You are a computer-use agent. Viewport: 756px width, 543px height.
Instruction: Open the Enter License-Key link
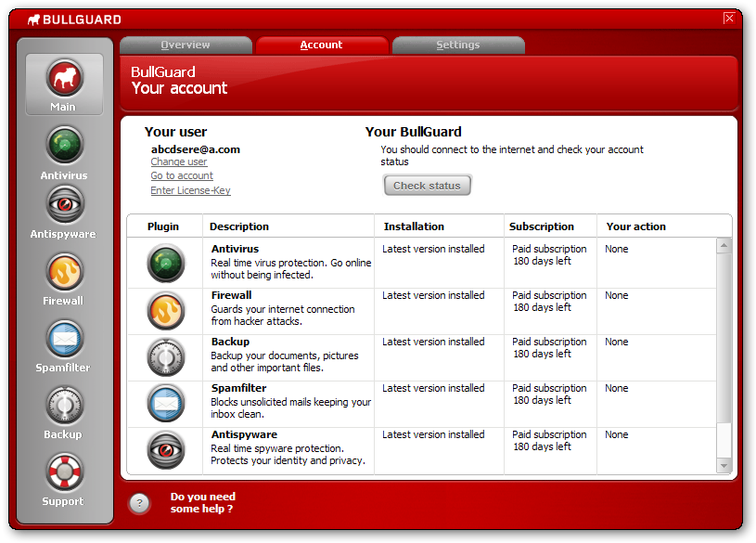pyautogui.click(x=190, y=189)
